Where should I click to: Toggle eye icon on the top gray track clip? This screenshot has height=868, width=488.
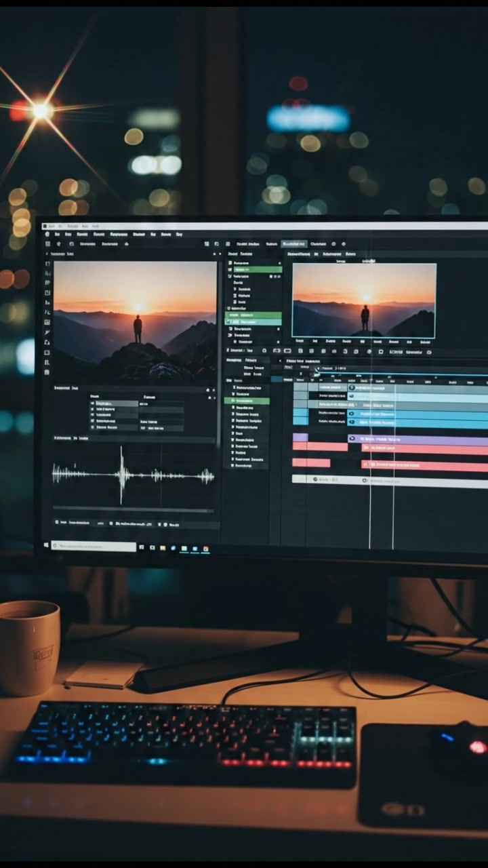pyautogui.click(x=351, y=387)
